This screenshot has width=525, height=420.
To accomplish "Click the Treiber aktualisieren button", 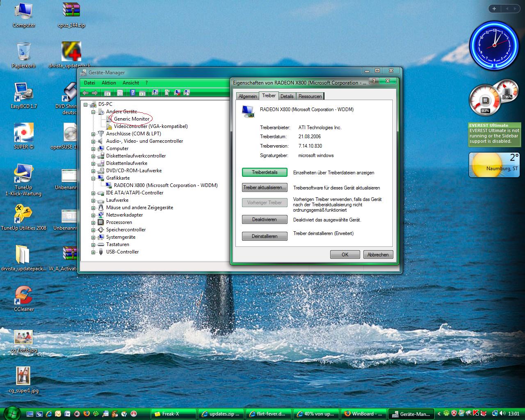I will 265,187.
